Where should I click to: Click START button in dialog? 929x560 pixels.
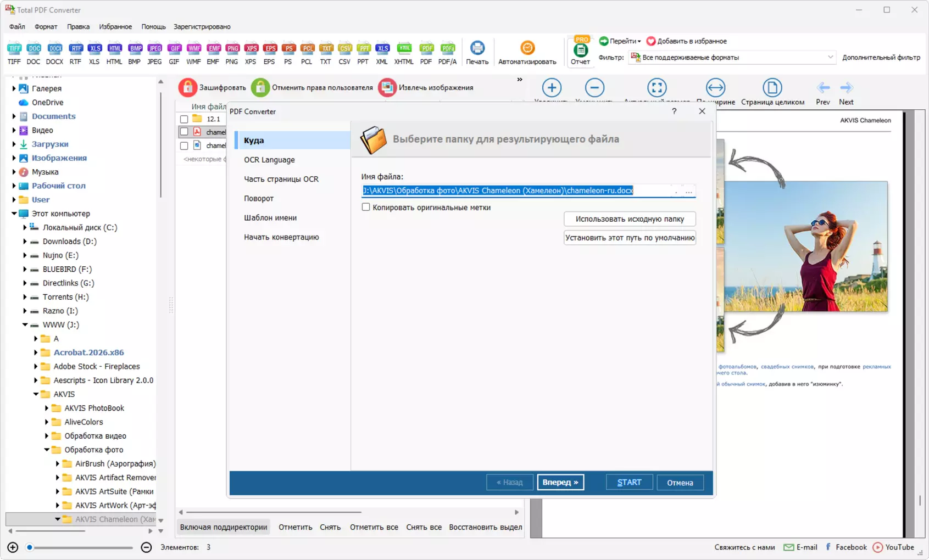(x=629, y=482)
